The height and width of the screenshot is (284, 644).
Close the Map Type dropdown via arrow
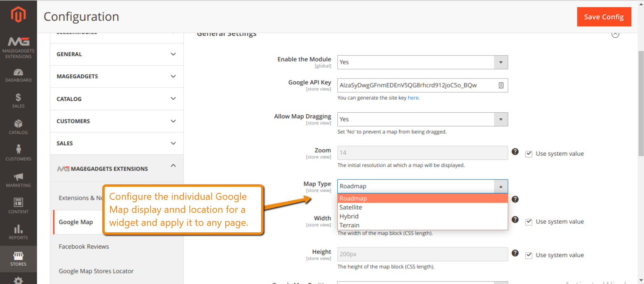pos(501,186)
